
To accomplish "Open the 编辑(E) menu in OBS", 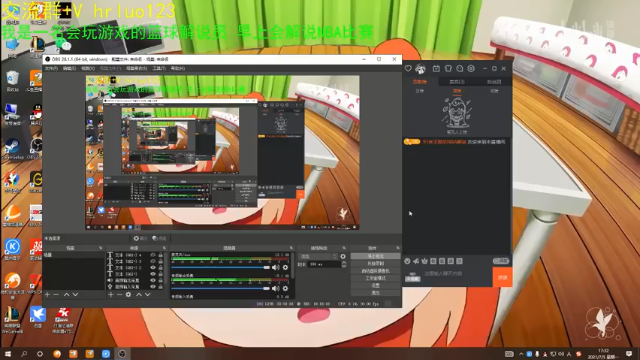I will tap(69, 68).
